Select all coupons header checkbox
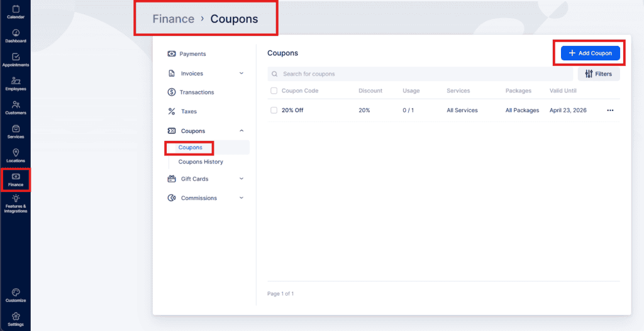644x331 pixels. [274, 91]
